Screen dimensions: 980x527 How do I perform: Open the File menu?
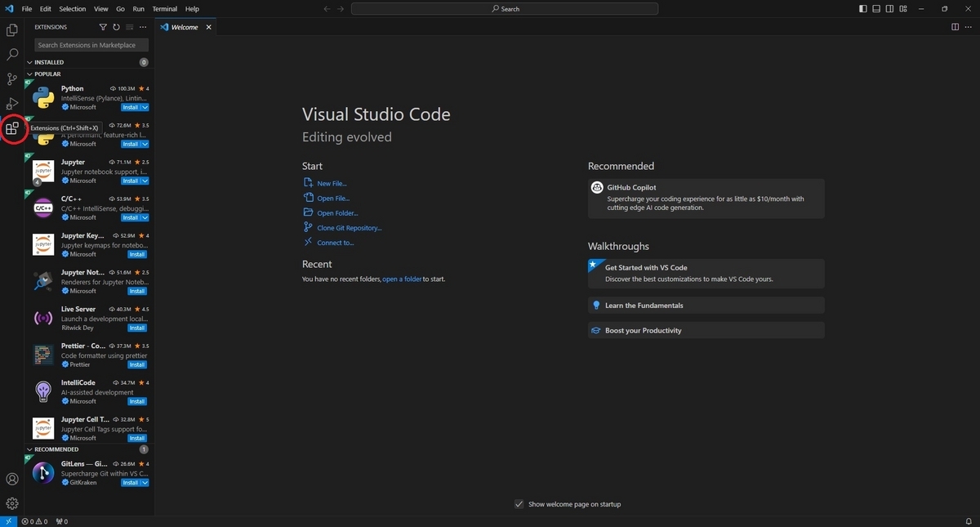[x=27, y=9]
